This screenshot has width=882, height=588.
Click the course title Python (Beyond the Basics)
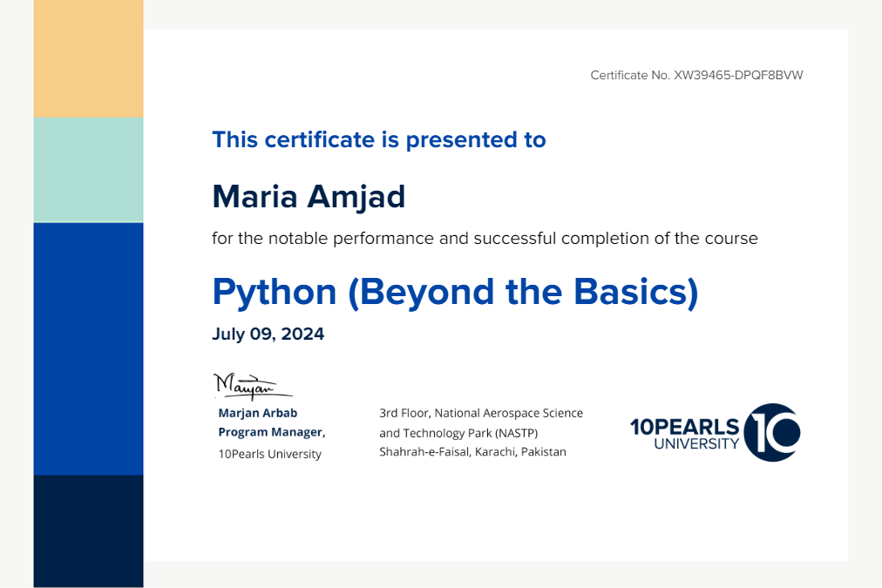pyautogui.click(x=455, y=293)
